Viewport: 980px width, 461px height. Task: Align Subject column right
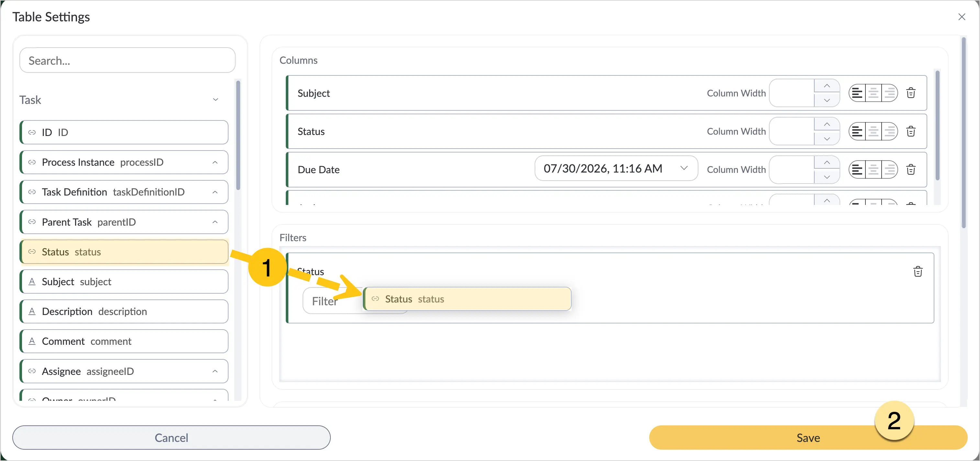890,93
